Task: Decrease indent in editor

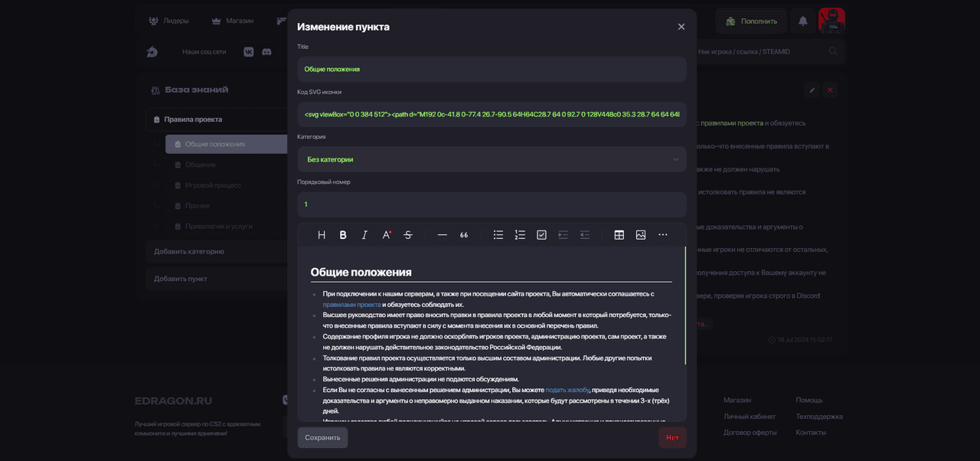Action: pos(585,235)
